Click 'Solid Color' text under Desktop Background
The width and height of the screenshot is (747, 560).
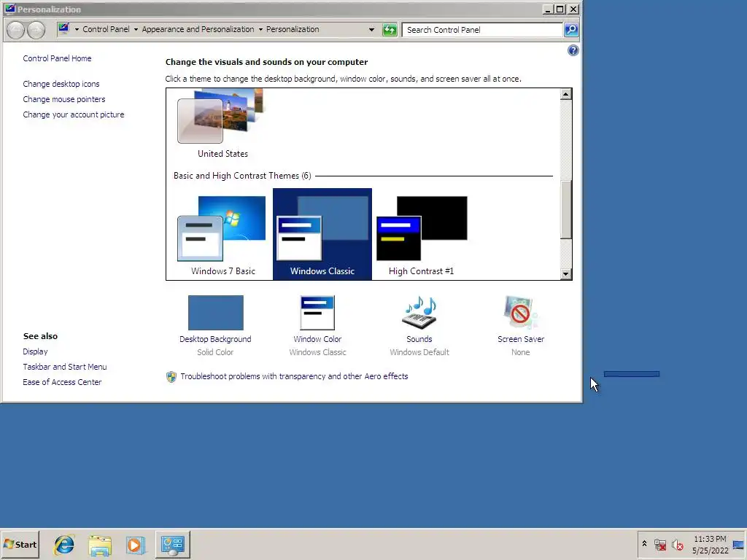(215, 352)
